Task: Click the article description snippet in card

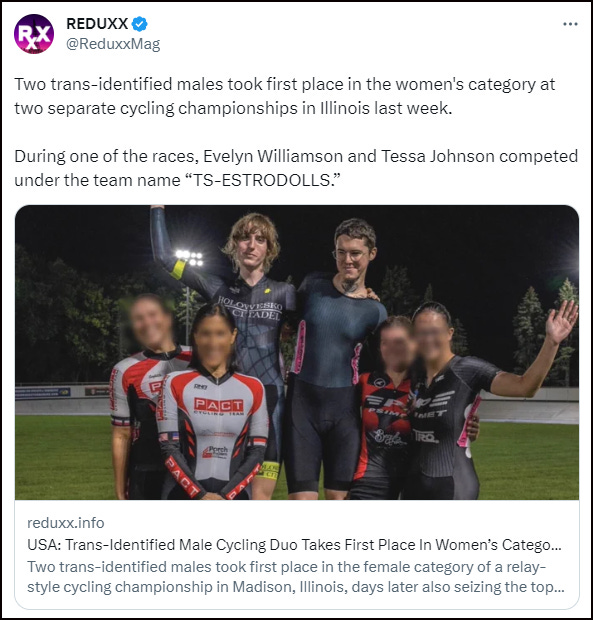Action: point(296,577)
